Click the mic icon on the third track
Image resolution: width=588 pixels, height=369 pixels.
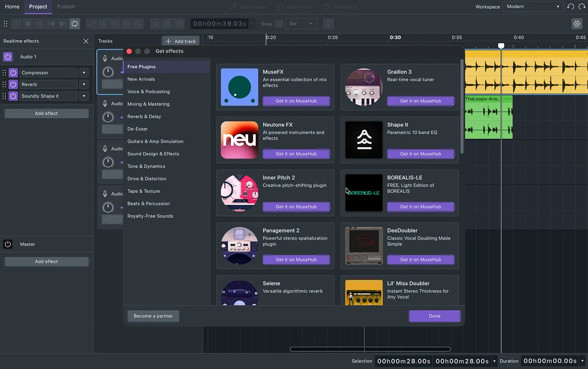point(105,149)
